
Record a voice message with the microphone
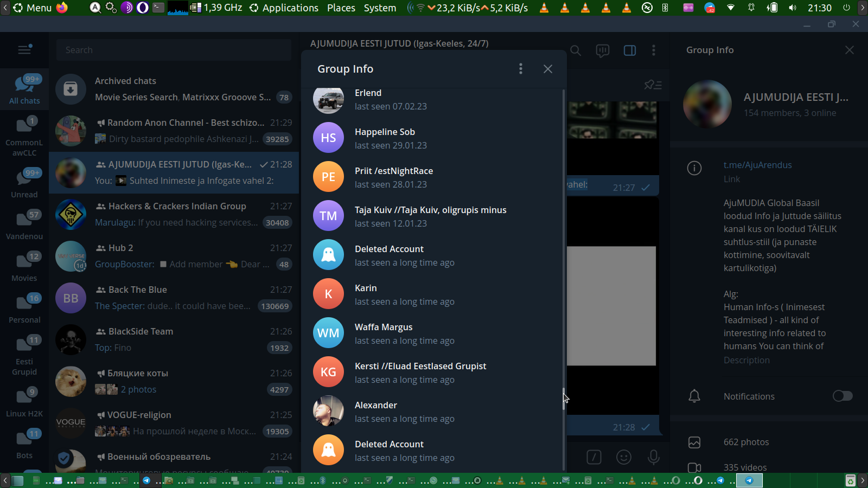click(654, 457)
